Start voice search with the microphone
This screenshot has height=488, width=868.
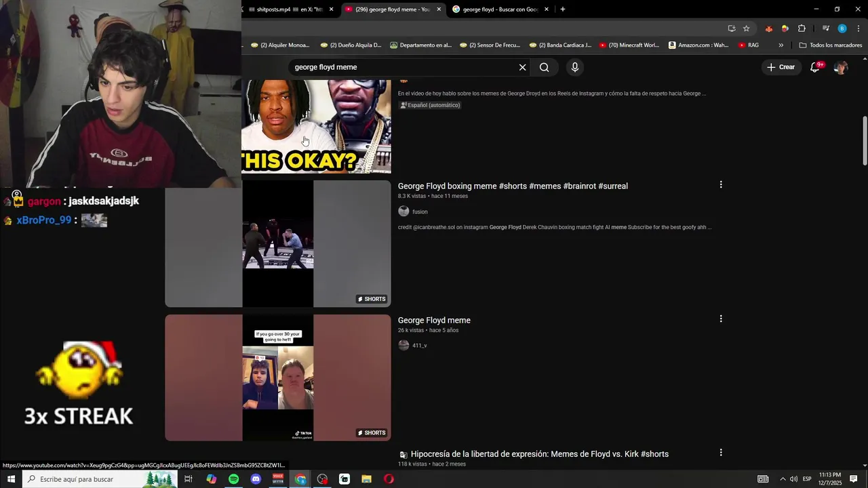(x=575, y=67)
